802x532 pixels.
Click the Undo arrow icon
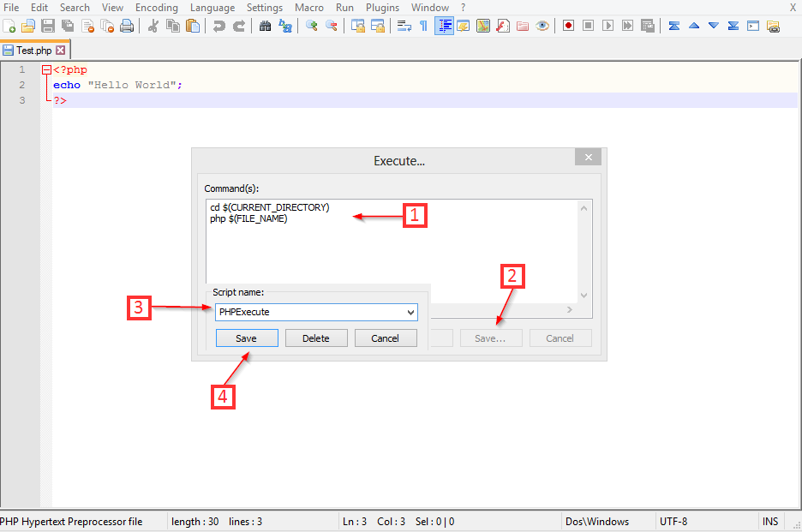(218, 26)
